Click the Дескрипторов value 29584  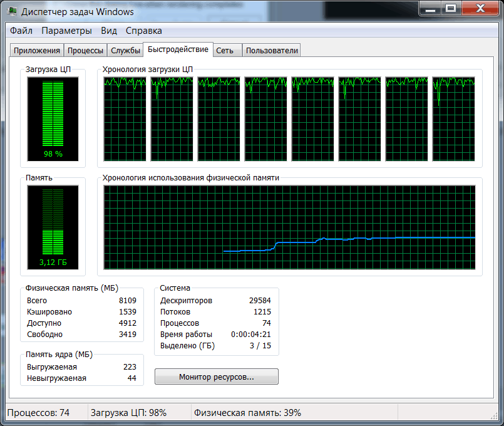click(260, 301)
